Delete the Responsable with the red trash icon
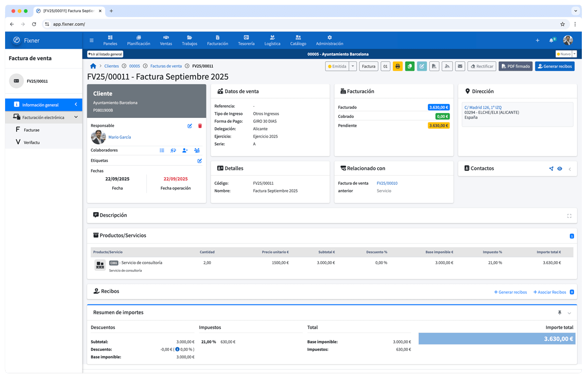Image resolution: width=588 pixels, height=379 pixels. 200,126
